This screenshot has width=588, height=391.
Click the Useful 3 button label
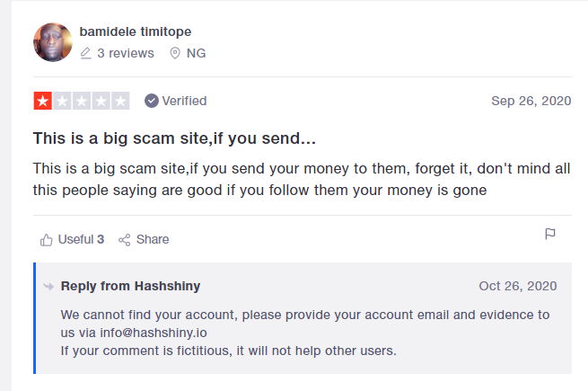(81, 239)
